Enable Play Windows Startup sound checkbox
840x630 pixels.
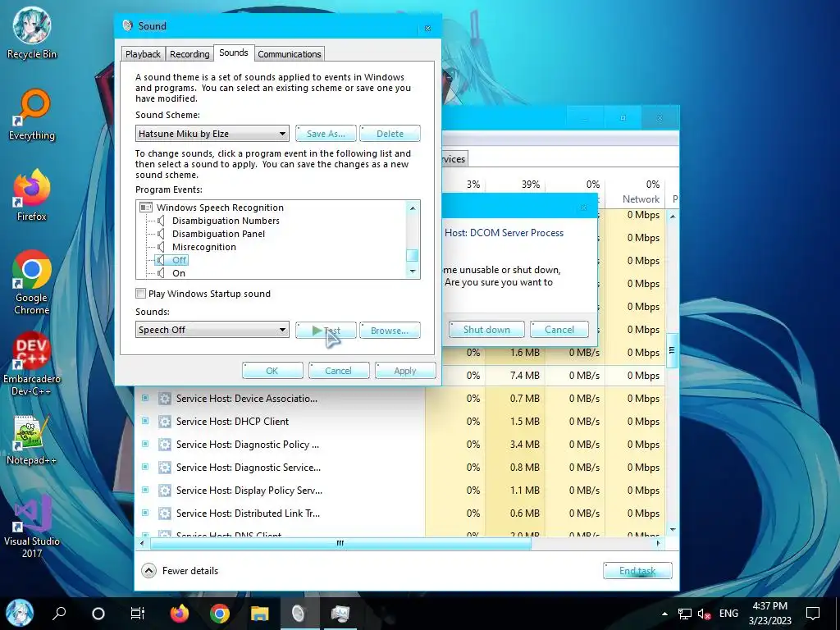click(140, 294)
